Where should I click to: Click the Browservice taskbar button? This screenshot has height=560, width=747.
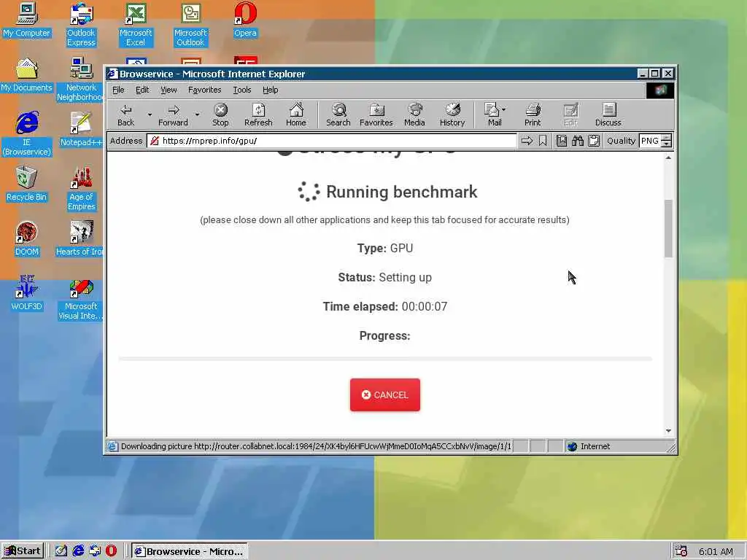(189, 551)
